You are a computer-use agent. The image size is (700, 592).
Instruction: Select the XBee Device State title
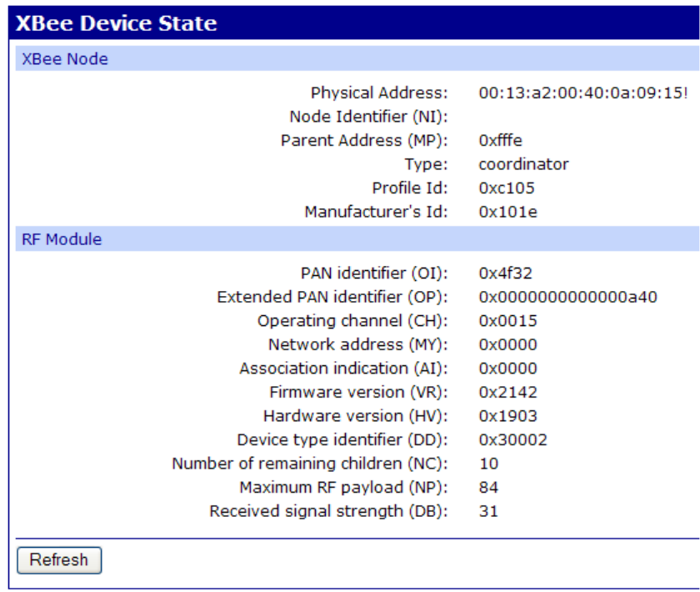(116, 23)
